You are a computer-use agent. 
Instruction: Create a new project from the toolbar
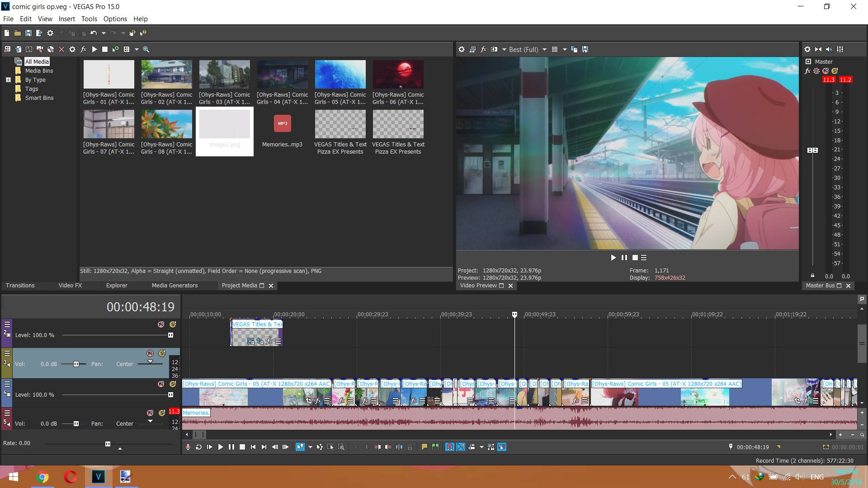(7, 33)
